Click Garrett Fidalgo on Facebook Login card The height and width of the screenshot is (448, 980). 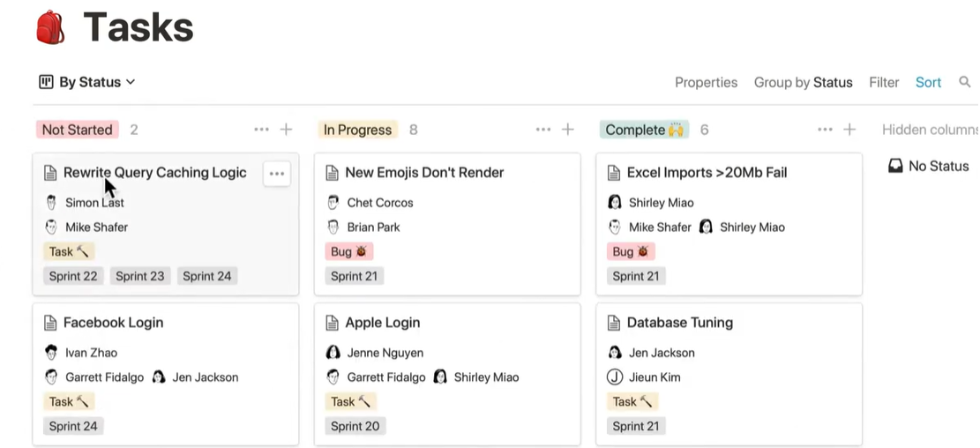pyautogui.click(x=94, y=377)
